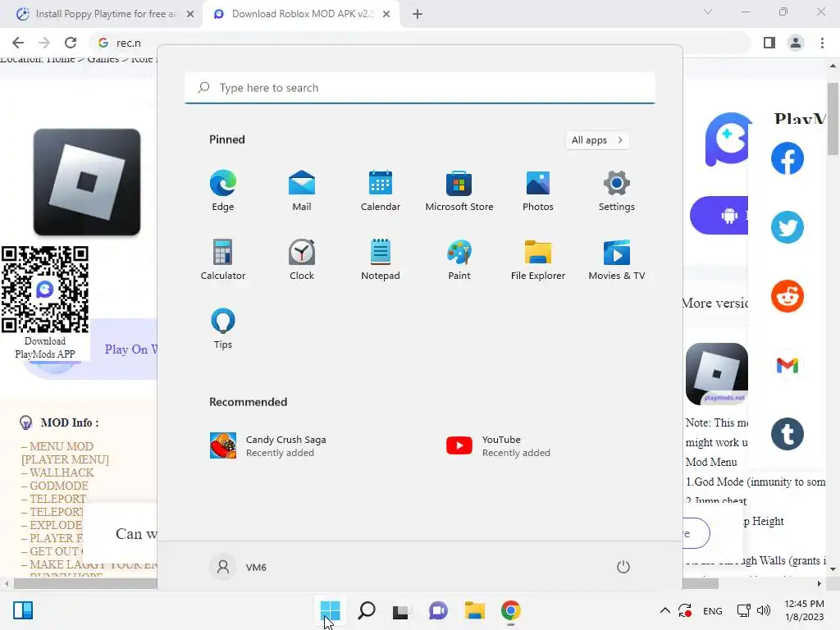Focus the Type here to search box
Screen dimensions: 840x630
tap(420, 87)
